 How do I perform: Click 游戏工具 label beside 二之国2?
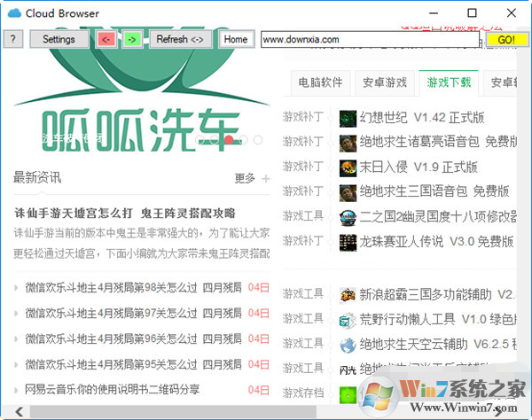pyautogui.click(x=302, y=216)
